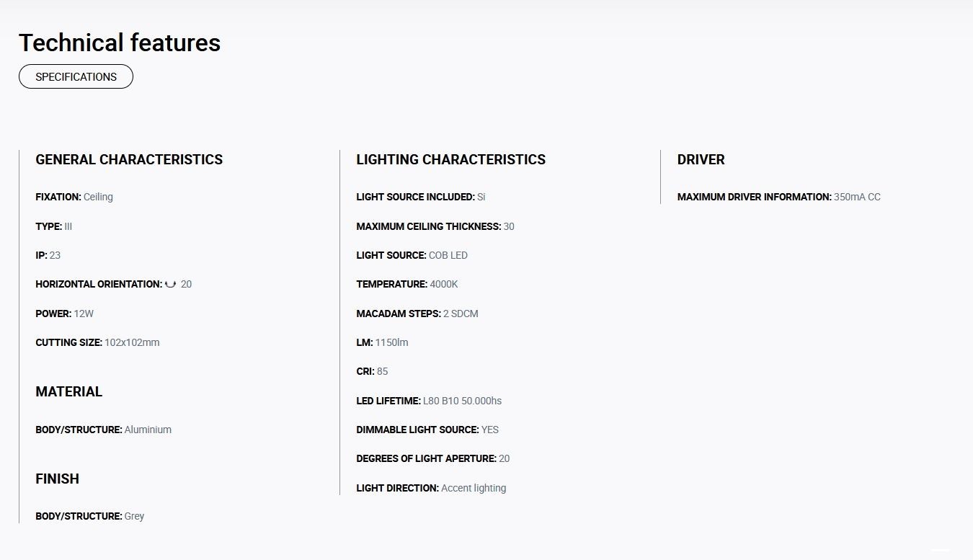This screenshot has width=973, height=560.
Task: Click the CUTTING SIZE 102x102mm value
Action: tap(132, 342)
